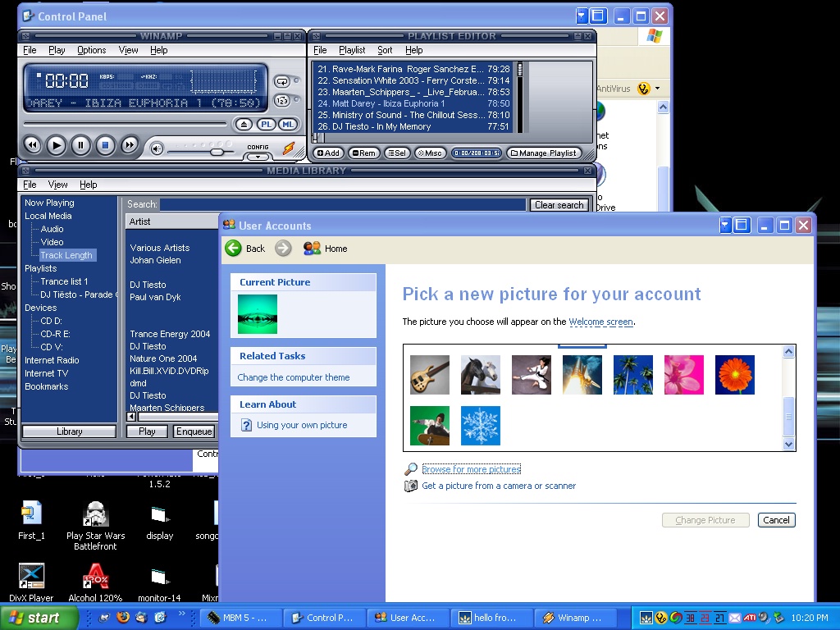840x630 pixels.
Task: Choose the snowflake picture
Action: [x=481, y=426]
